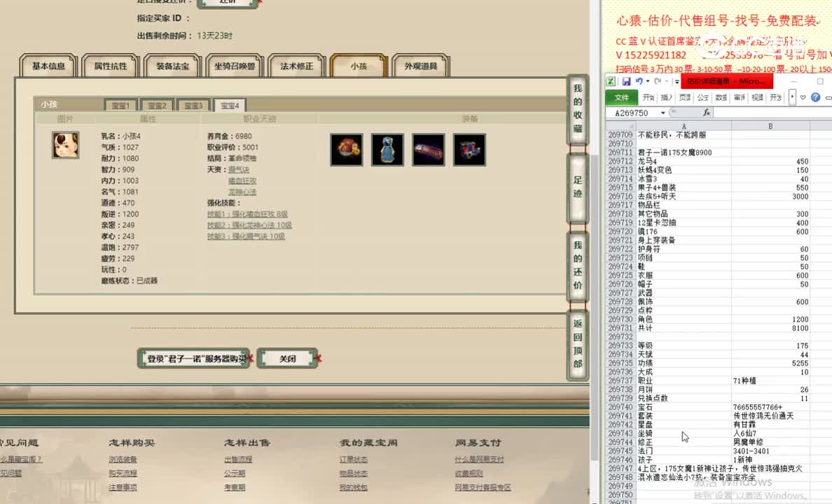Switch to the 装备法宝 tab

(x=172, y=66)
